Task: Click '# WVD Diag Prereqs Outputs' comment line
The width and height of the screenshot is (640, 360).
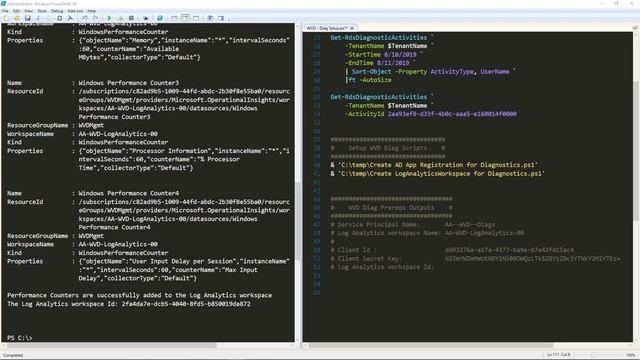Action: click(x=391, y=207)
